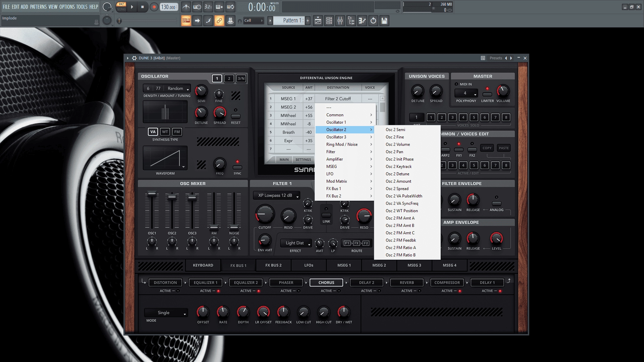
Task: Expand the Ring Mod / Noise submenu
Action: 345,144
